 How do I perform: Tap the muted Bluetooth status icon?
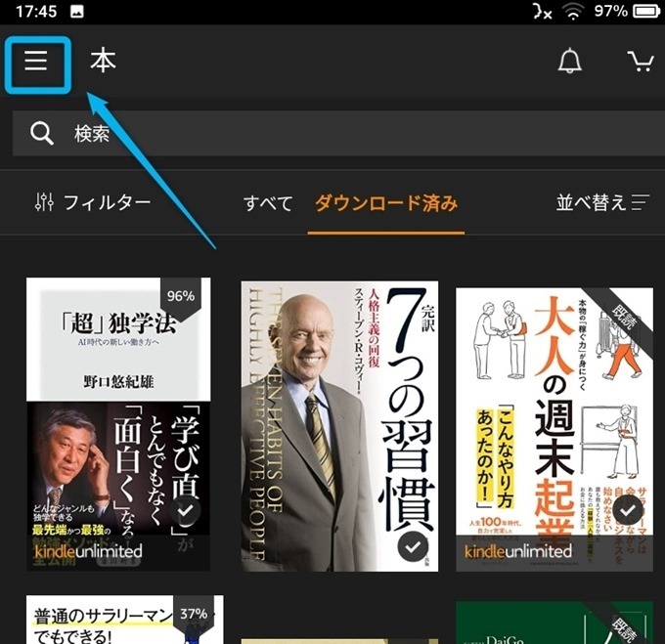[543, 12]
